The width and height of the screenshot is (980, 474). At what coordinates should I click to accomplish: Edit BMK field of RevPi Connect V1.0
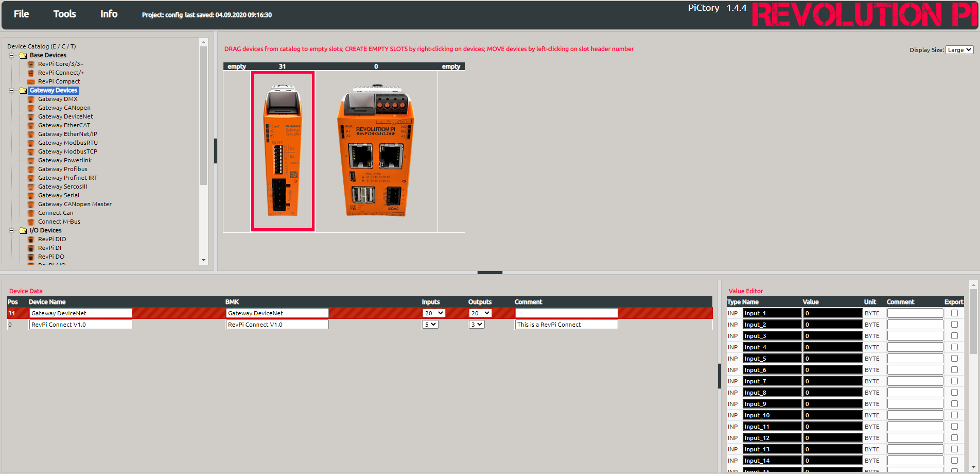coord(277,325)
